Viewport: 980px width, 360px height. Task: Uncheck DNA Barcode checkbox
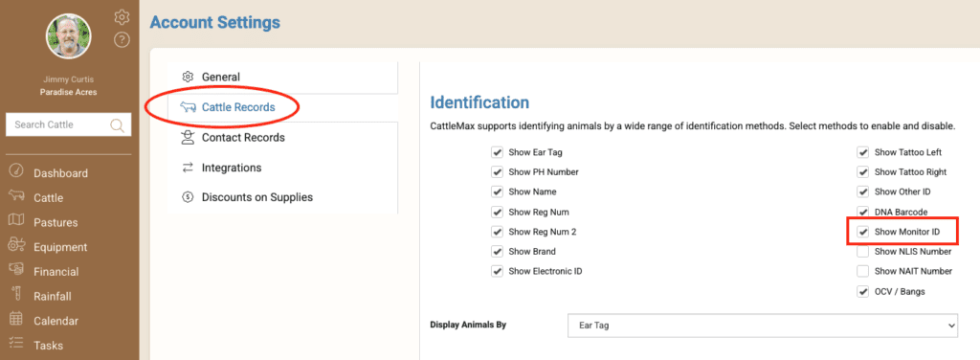pos(863,212)
